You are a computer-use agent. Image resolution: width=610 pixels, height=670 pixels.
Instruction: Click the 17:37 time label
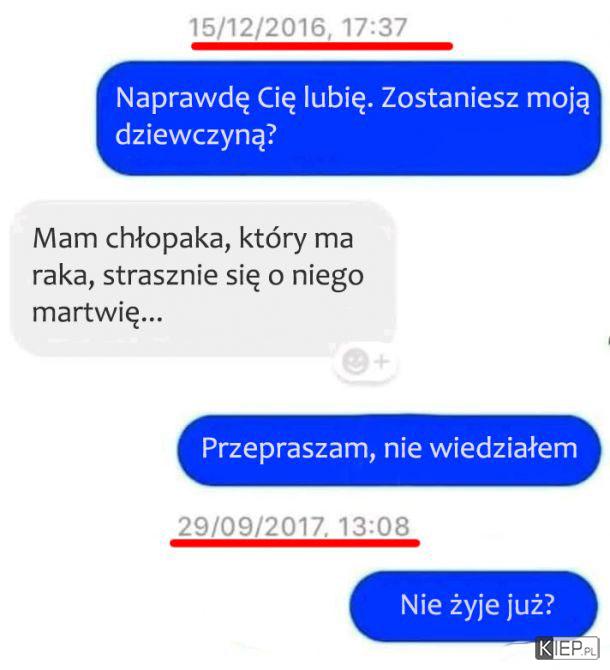pyautogui.click(x=374, y=28)
